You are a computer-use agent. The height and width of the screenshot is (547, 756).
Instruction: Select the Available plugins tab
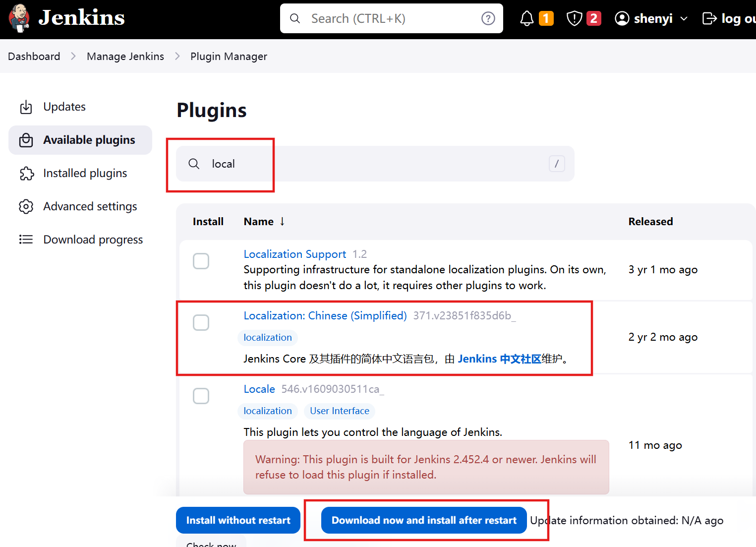tap(80, 140)
